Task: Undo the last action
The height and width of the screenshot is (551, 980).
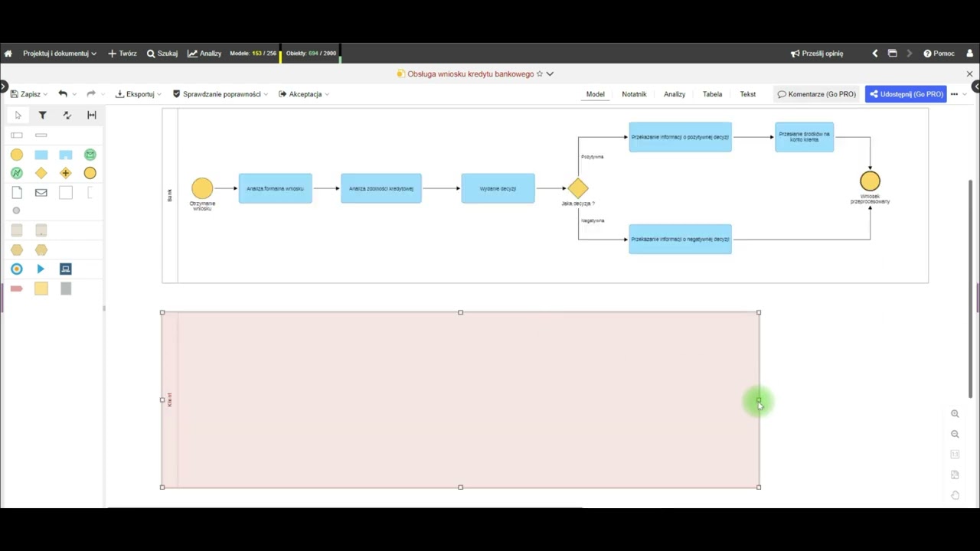Action: click(x=63, y=94)
